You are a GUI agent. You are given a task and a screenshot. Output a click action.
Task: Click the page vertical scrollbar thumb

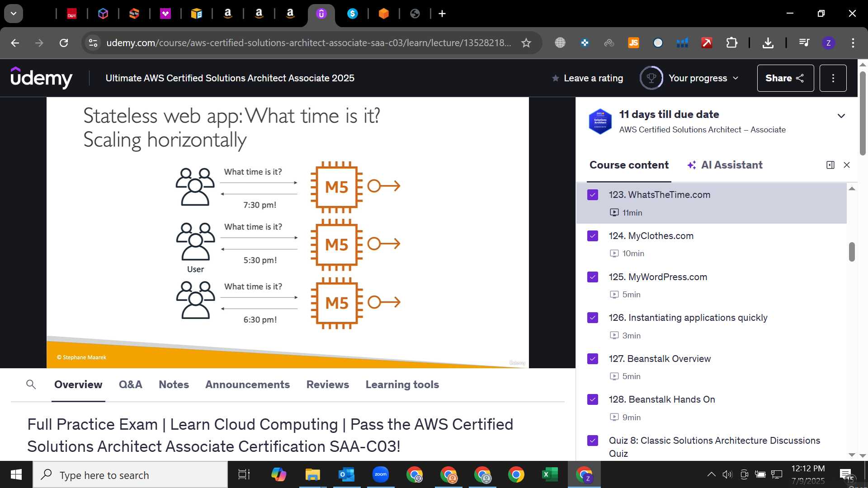point(863,113)
